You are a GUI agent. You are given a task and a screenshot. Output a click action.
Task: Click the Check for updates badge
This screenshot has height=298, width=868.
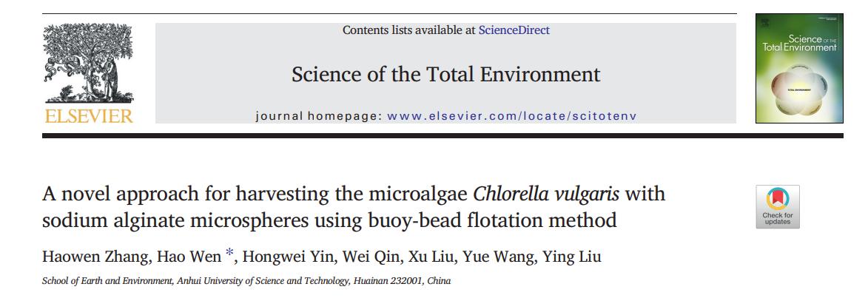tap(777, 206)
